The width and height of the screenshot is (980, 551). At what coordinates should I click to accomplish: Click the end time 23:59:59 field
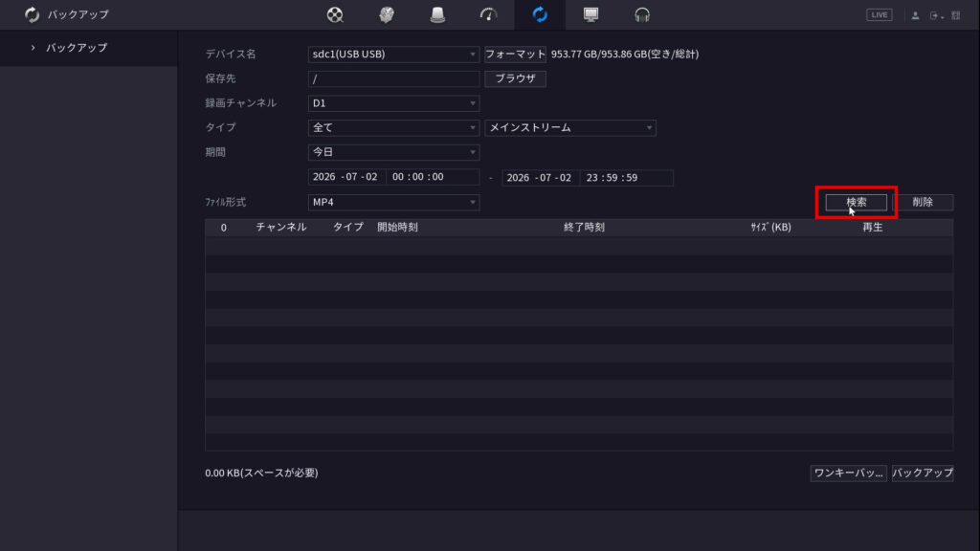(626, 177)
